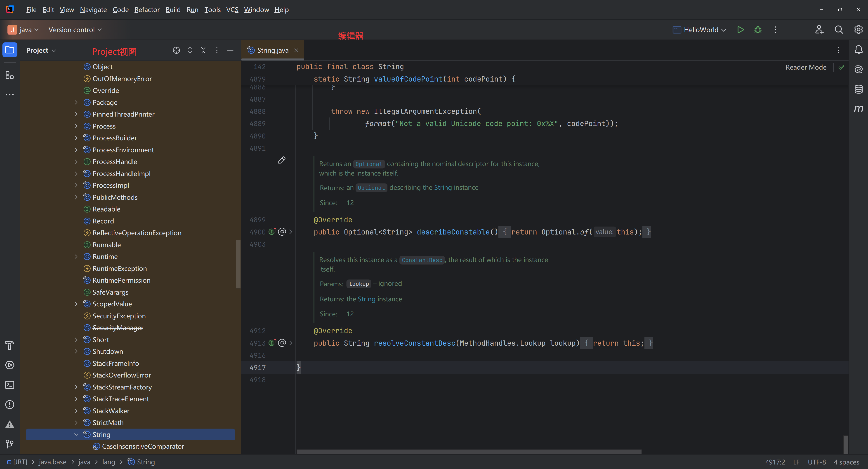Viewport: 868px width, 469px height.
Task: Run HelloWorld with the green play icon
Action: 740,30
